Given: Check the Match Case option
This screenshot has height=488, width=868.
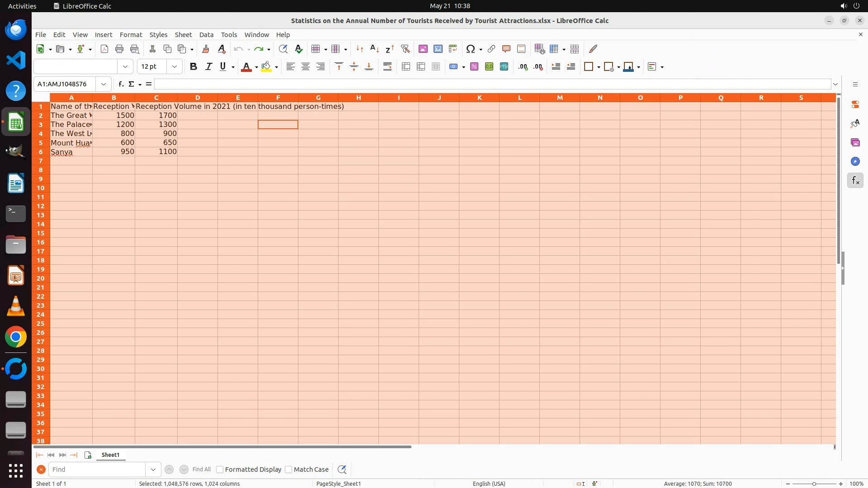Looking at the screenshot, I should [x=288, y=469].
